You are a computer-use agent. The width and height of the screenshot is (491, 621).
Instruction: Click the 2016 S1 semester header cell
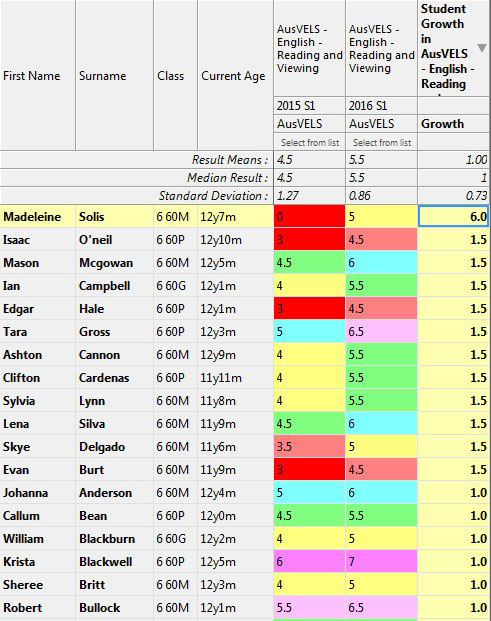click(x=381, y=106)
